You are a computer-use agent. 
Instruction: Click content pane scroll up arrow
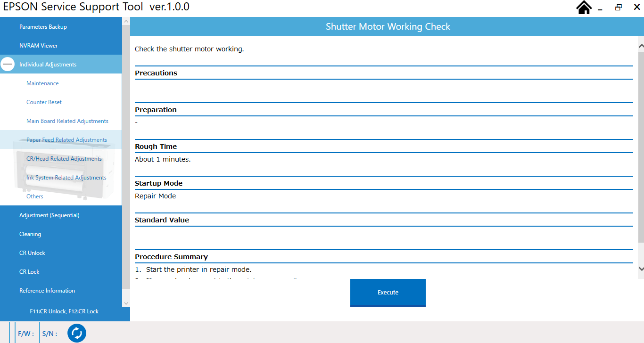(641, 46)
